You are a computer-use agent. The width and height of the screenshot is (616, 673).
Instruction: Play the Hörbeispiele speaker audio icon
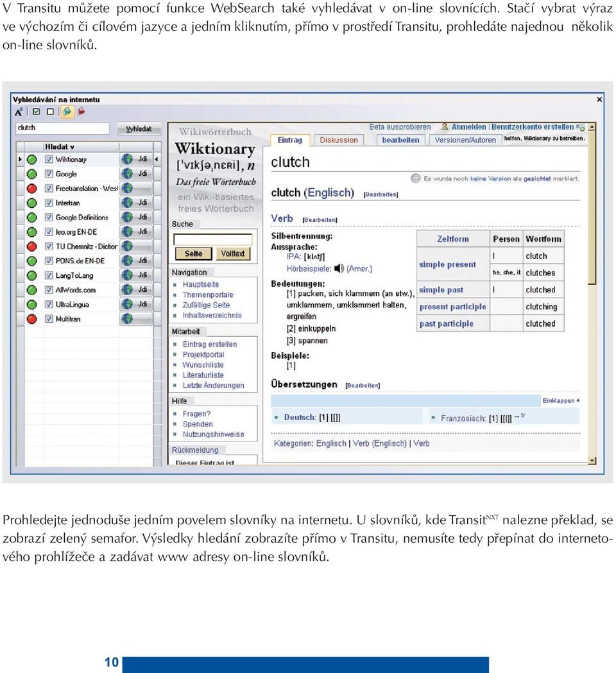point(339,269)
